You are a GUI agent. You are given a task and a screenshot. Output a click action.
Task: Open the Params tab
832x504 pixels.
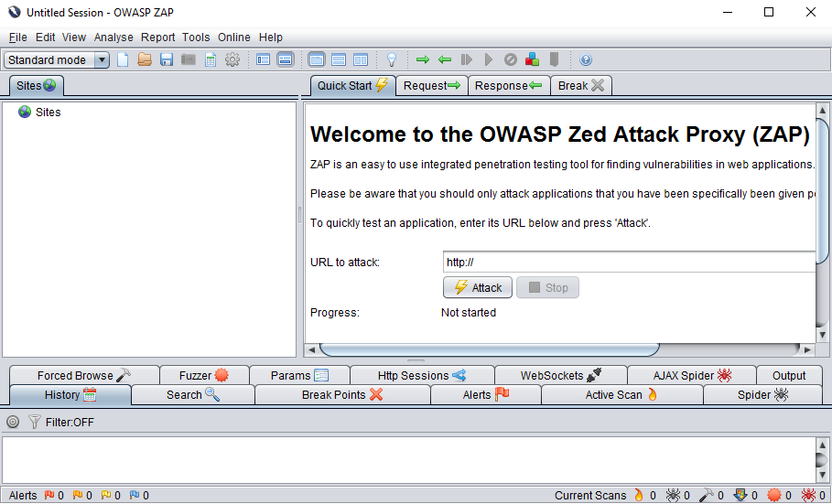click(300, 375)
